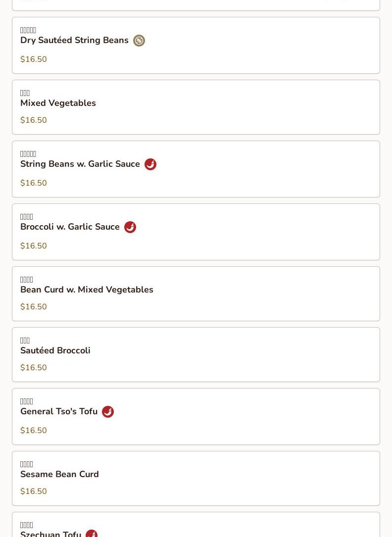Select the Sesame Bean Curd dish
The image size is (392, 537).
(x=59, y=474)
